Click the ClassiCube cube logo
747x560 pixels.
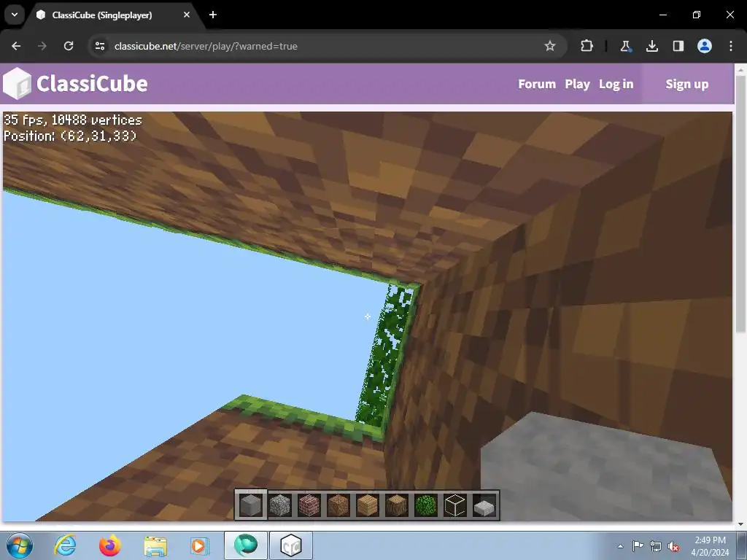(x=17, y=84)
